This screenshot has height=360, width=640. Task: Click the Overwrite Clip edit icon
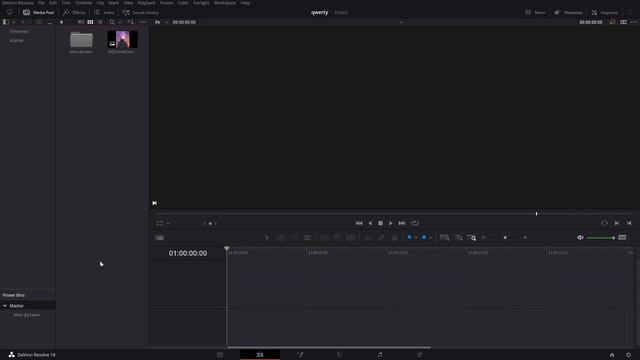pyautogui.click(x=337, y=238)
